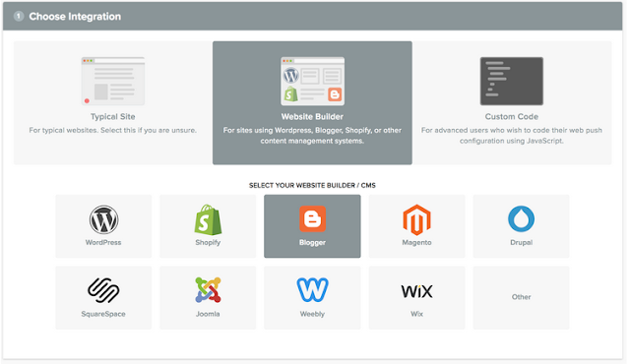Click 'For advanced users' description text
Image resolution: width=630 pixels, height=364 pixels.
[x=512, y=135]
